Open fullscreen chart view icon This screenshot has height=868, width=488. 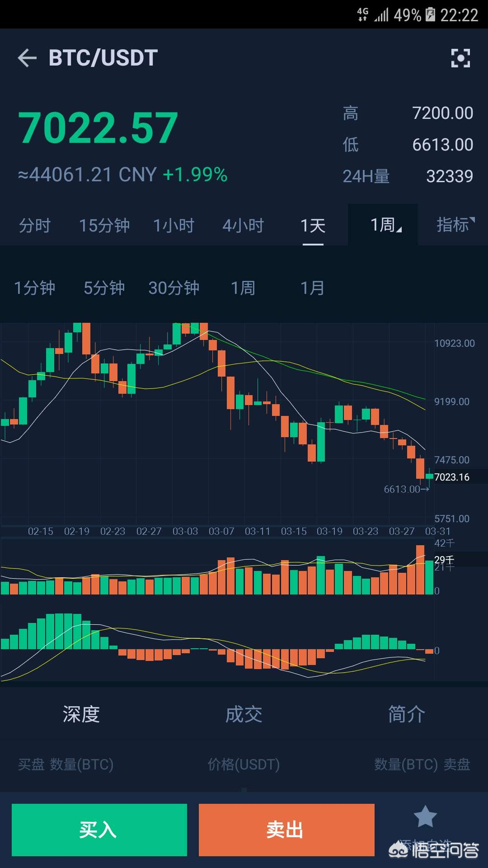pyautogui.click(x=460, y=58)
